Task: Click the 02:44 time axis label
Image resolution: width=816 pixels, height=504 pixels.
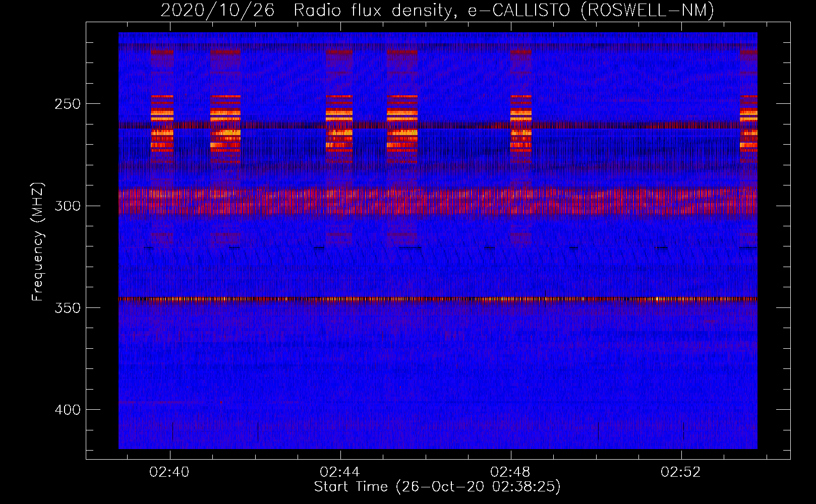Action: click(x=340, y=472)
